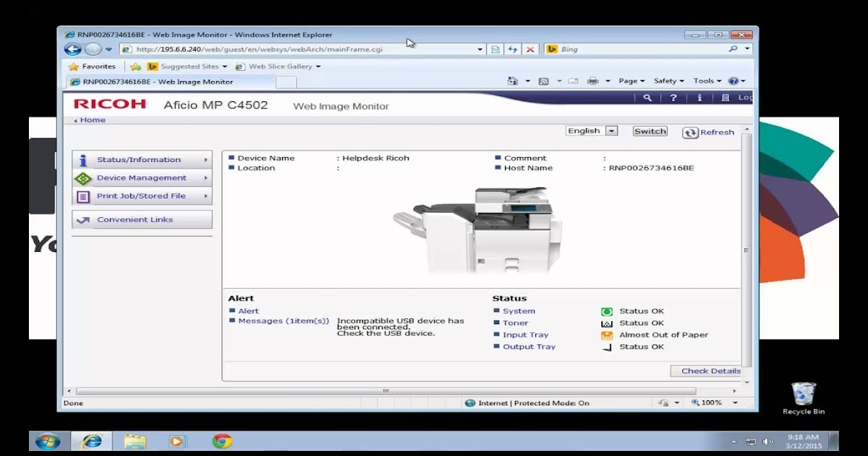Open the recent pages dropdown next to Forward
Viewport: 868px width, 456px height.
click(109, 49)
